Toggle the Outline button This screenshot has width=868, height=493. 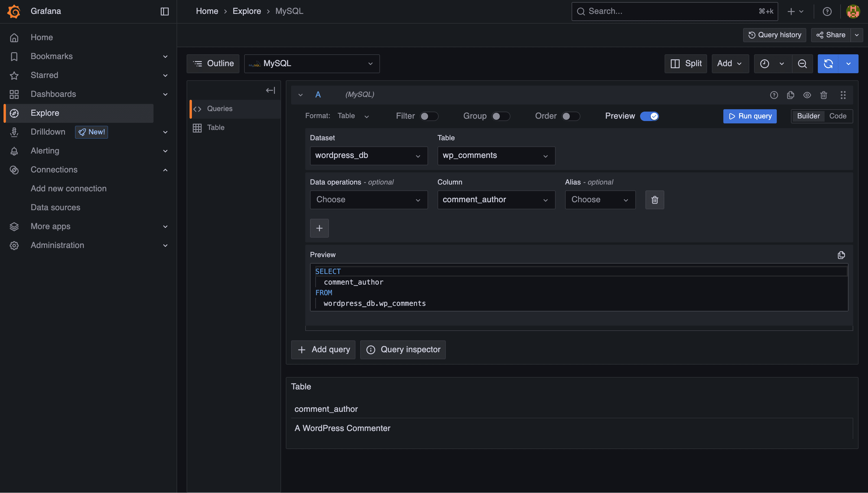(213, 64)
